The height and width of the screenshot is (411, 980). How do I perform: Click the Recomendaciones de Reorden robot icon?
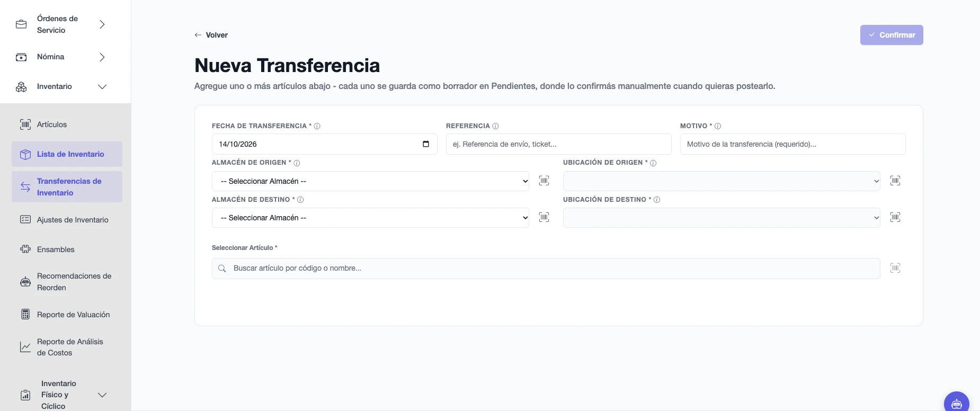pos(25,282)
